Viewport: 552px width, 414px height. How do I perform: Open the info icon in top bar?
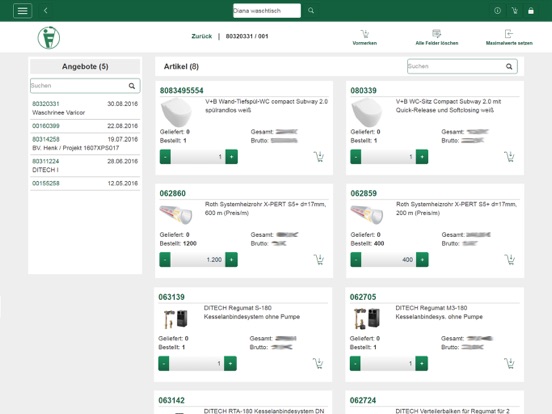coord(497,11)
